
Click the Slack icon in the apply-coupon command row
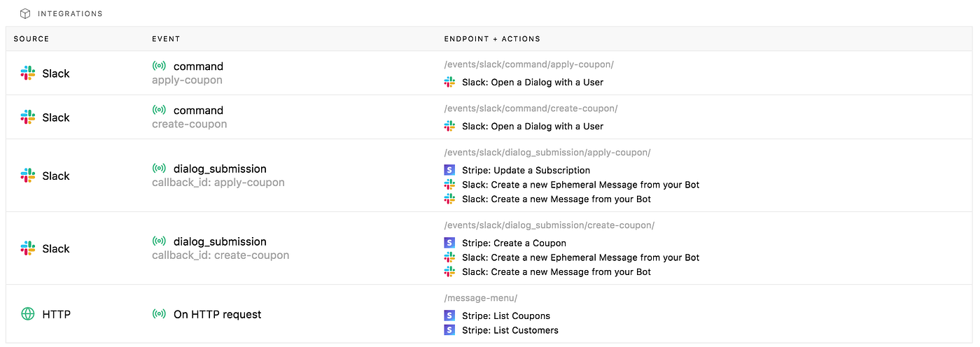point(28,73)
